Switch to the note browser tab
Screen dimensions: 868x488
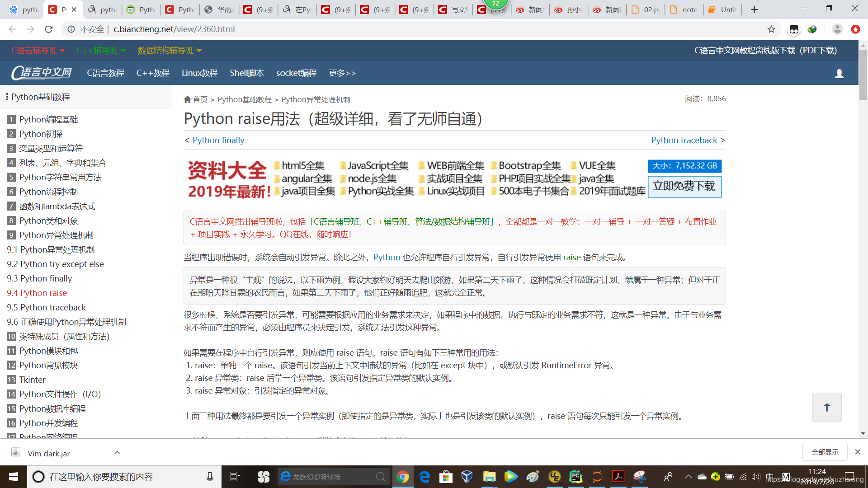coord(684,9)
